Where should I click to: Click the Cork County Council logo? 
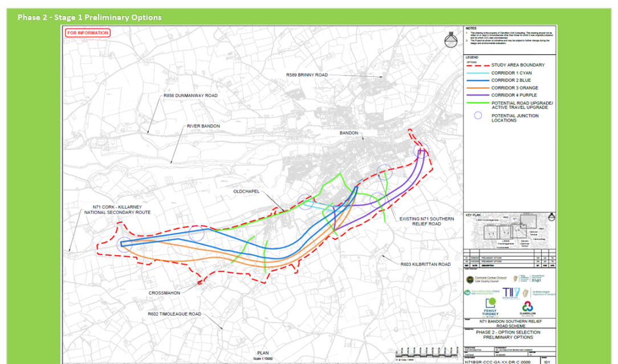pyautogui.click(x=487, y=280)
